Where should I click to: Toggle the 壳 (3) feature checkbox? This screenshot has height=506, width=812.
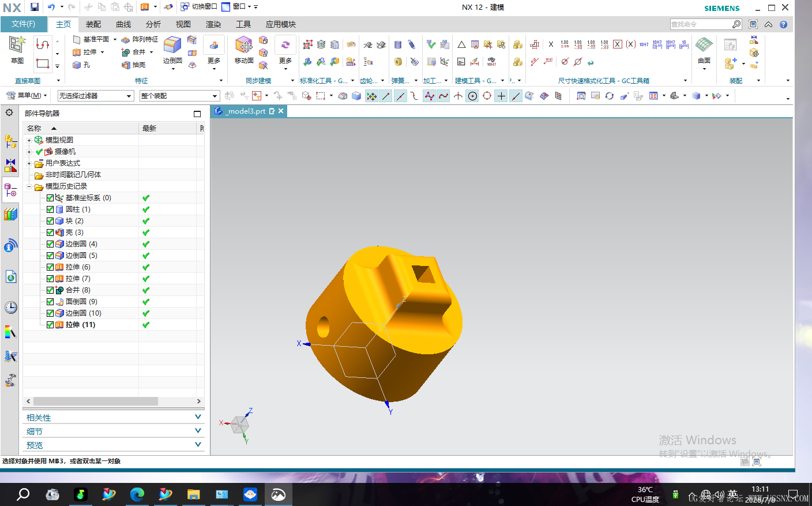pyautogui.click(x=50, y=233)
